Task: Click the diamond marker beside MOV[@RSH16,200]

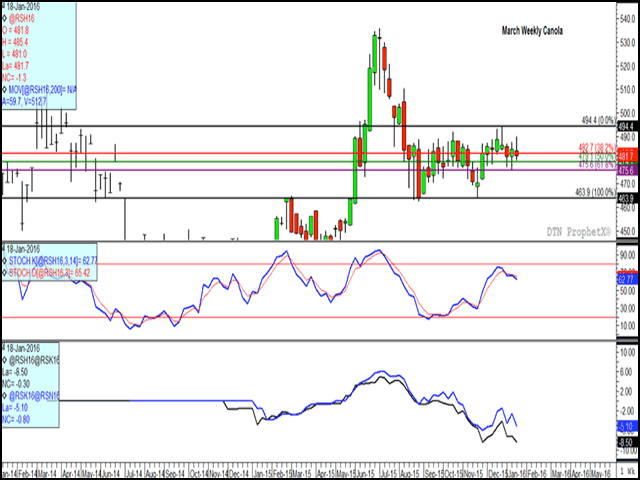Action: coord(4,89)
